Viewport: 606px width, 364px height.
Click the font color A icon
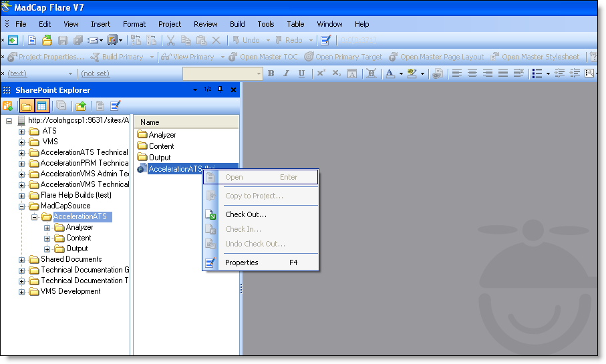click(x=390, y=73)
